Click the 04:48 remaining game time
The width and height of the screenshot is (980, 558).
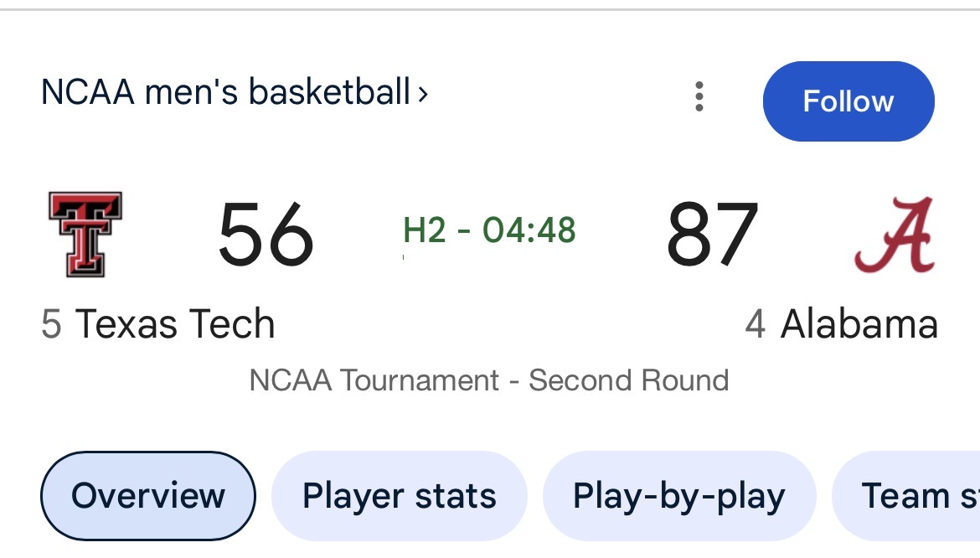coord(529,230)
